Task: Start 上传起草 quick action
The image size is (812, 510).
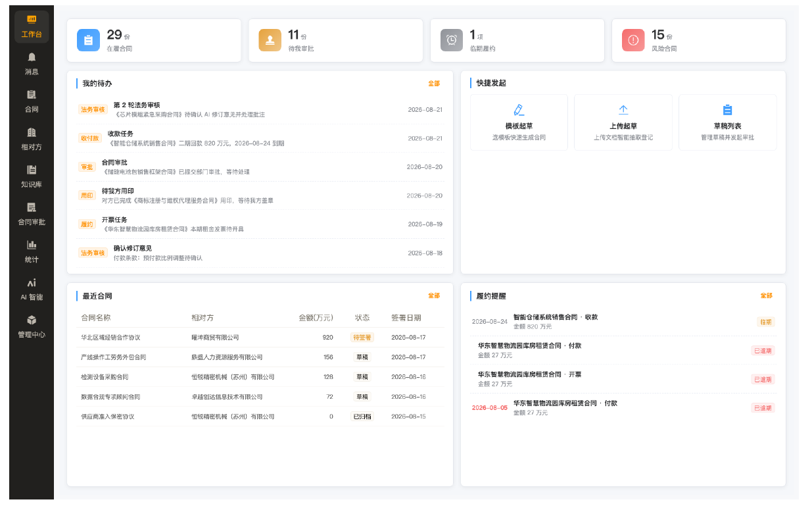Action: pos(623,122)
